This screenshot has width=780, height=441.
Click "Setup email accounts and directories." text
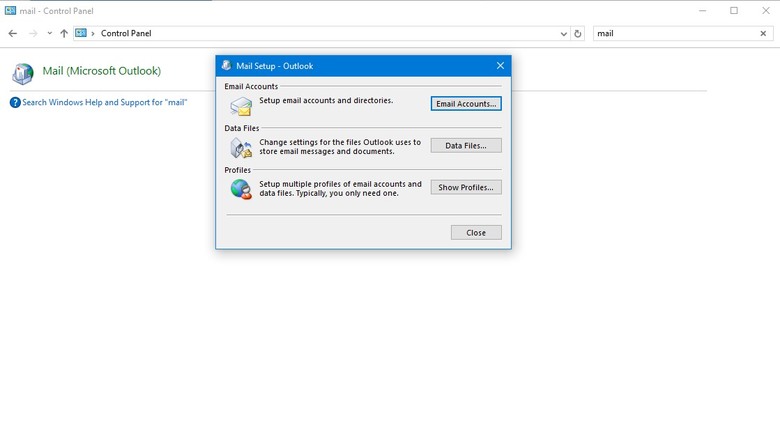(326, 100)
